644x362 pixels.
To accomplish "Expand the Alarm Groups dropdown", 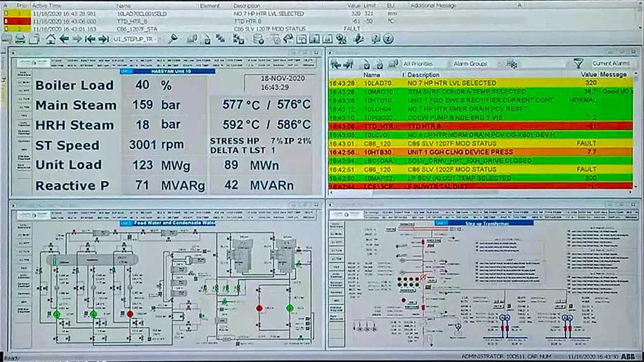I will coord(472,64).
